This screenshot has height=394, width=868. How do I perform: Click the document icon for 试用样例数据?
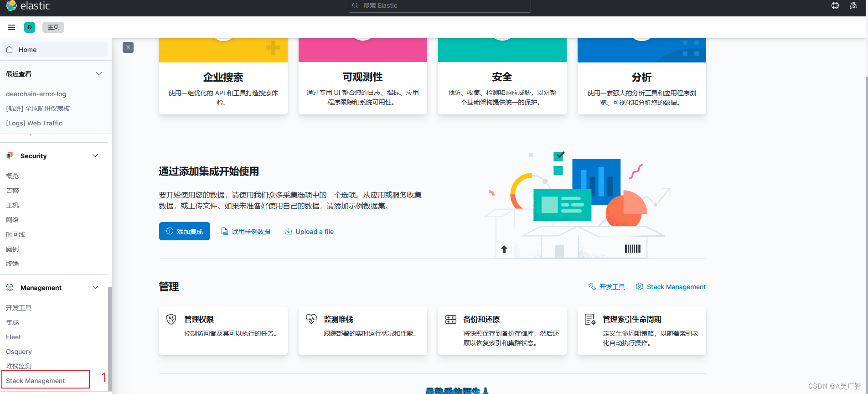[x=224, y=231]
